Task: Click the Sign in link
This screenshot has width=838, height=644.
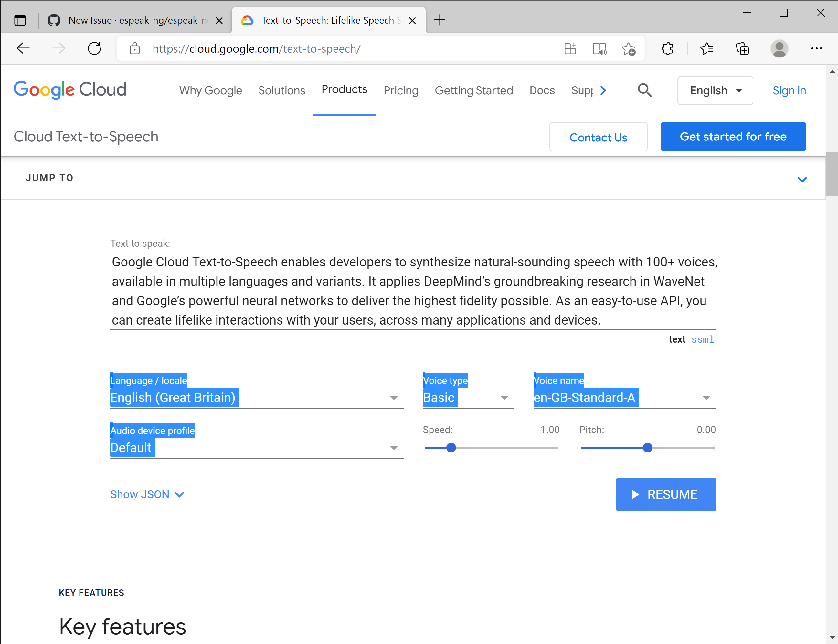Action: tap(789, 90)
